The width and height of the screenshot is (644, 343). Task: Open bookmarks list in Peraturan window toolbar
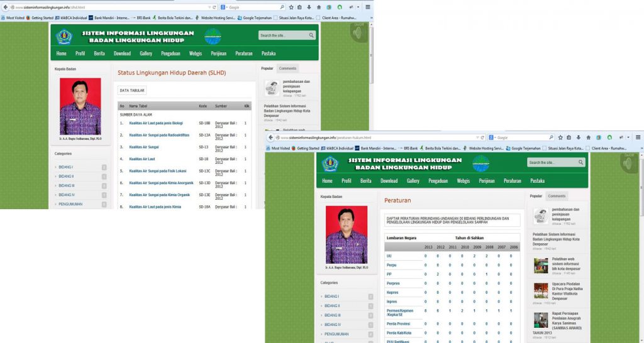(x=569, y=138)
